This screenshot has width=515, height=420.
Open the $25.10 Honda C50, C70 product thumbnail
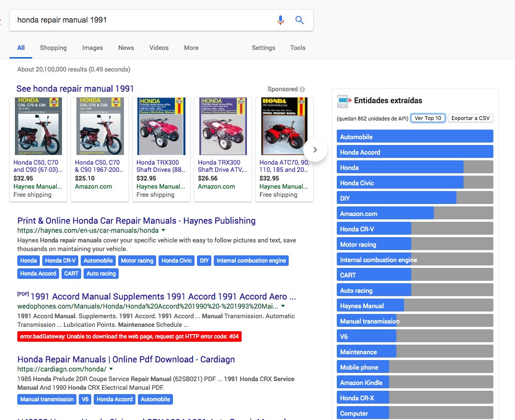coord(100,126)
